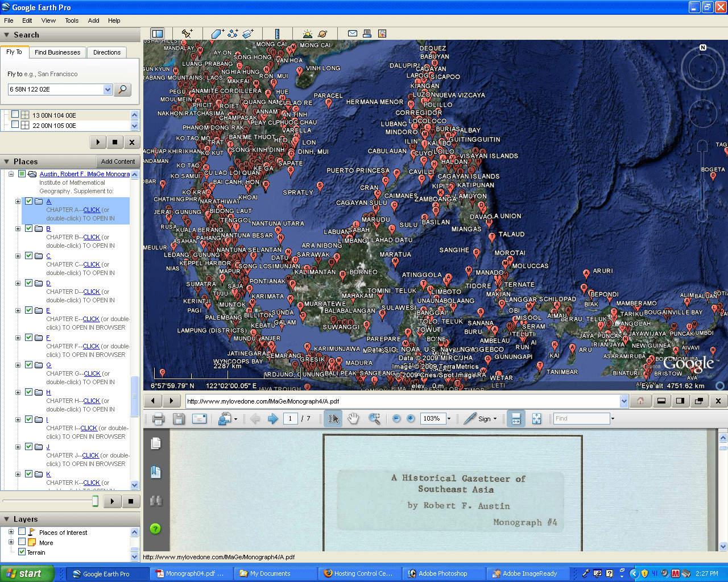728x582 pixels.
Task: Fit one full PDF page
Action: click(536, 419)
